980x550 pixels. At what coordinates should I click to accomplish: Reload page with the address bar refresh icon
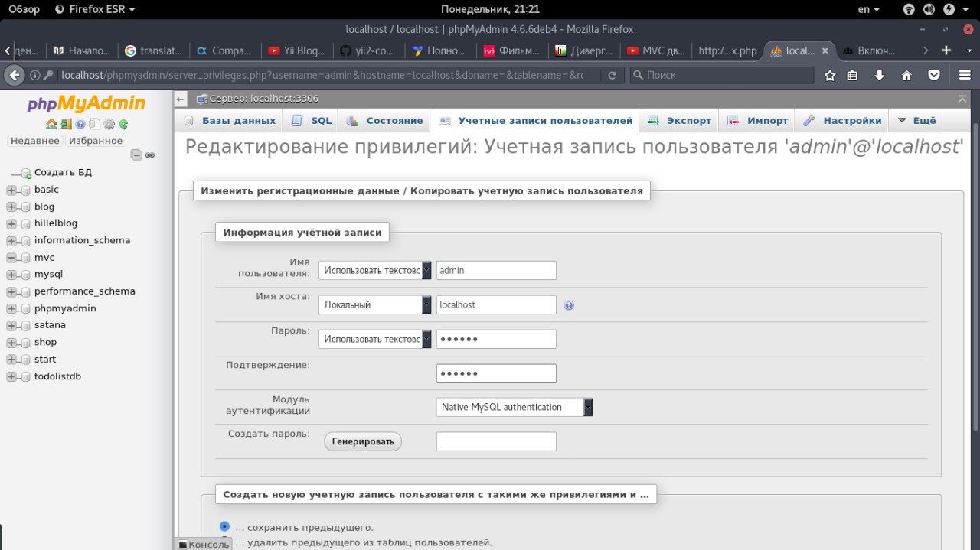[x=612, y=75]
